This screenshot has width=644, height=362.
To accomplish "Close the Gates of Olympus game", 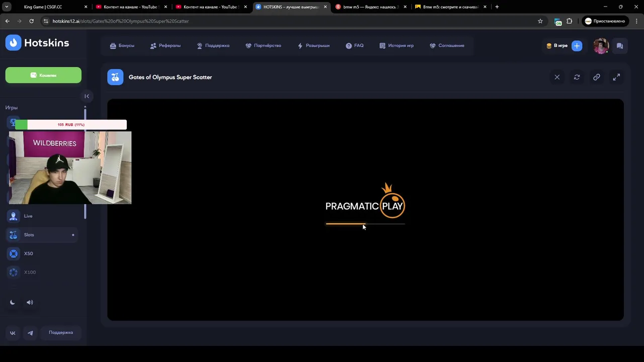I will point(557,77).
